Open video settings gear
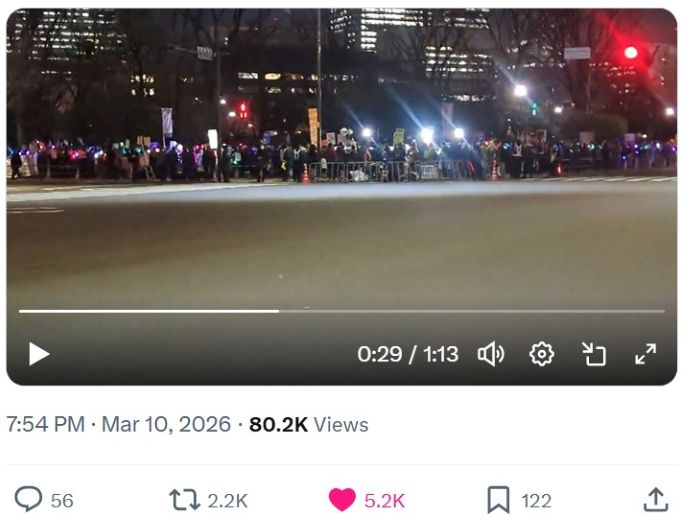This screenshot has width=686, height=521. [542, 354]
